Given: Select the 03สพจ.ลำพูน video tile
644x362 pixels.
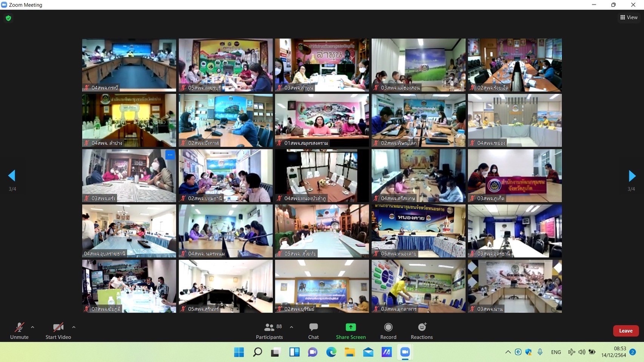Looking at the screenshot, I should pyautogui.click(x=322, y=65).
